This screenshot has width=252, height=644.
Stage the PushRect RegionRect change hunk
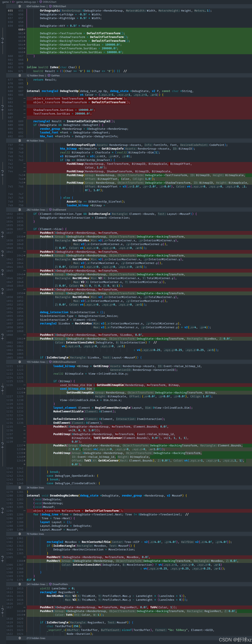click(3, 613)
